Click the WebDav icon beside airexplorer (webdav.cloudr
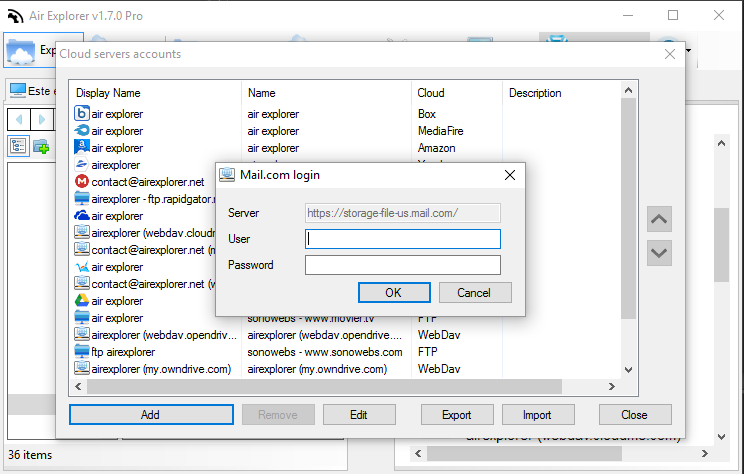 tap(82, 232)
